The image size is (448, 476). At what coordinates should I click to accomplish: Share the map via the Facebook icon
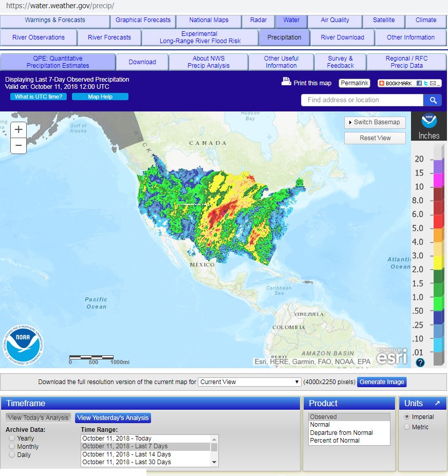(x=419, y=83)
